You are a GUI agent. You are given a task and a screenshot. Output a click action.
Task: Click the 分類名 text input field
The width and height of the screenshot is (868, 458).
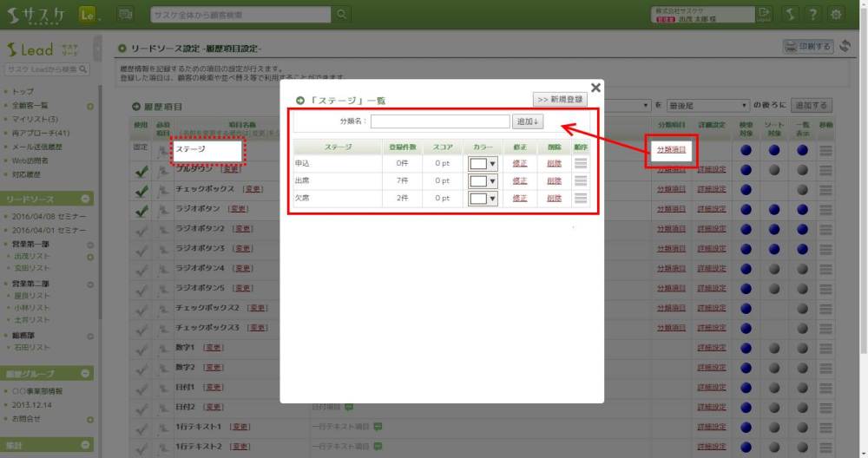coord(440,121)
